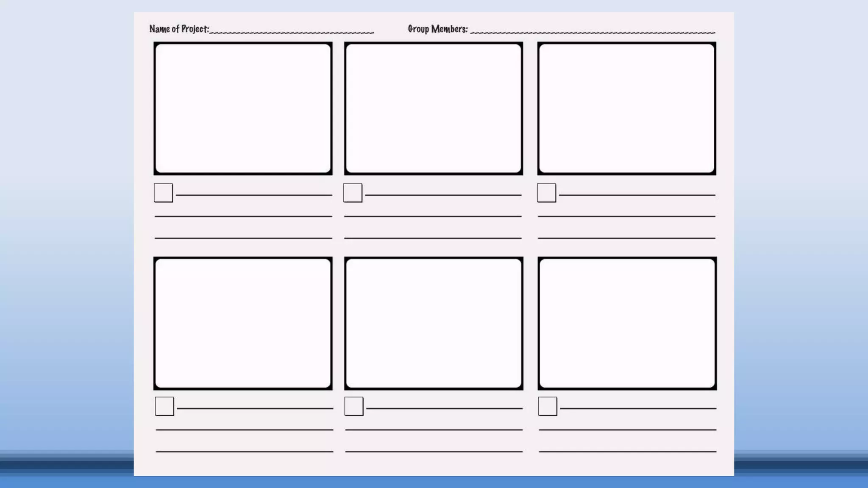Click the Name of Project label
This screenshot has height=488, width=868.
click(179, 29)
